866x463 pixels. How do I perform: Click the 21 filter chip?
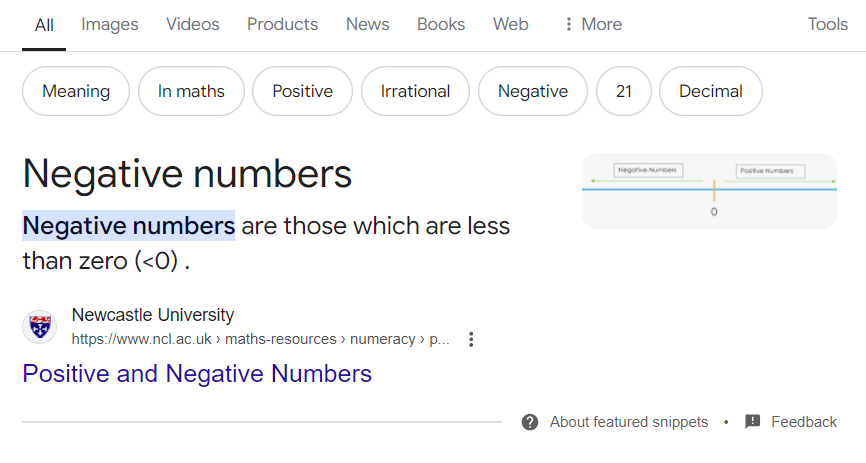(624, 91)
